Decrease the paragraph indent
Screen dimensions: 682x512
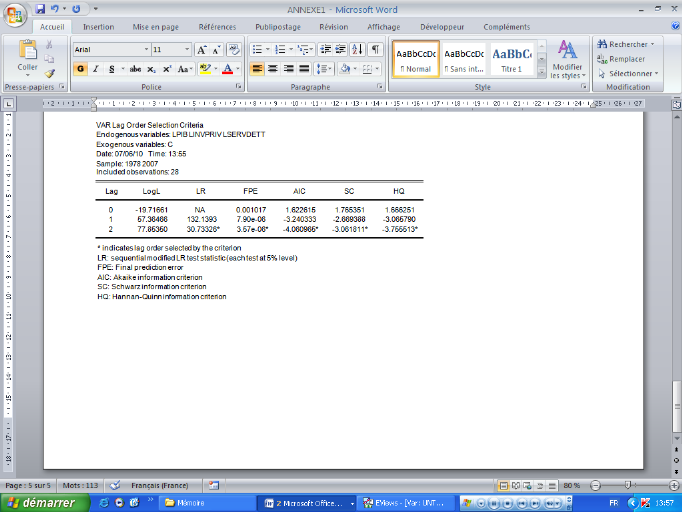(325, 50)
